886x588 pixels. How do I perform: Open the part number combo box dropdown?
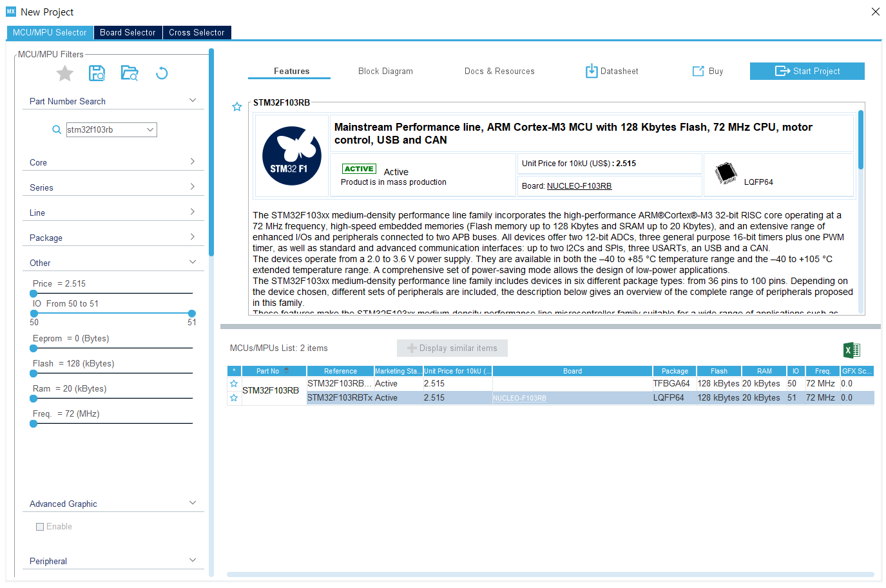click(150, 129)
